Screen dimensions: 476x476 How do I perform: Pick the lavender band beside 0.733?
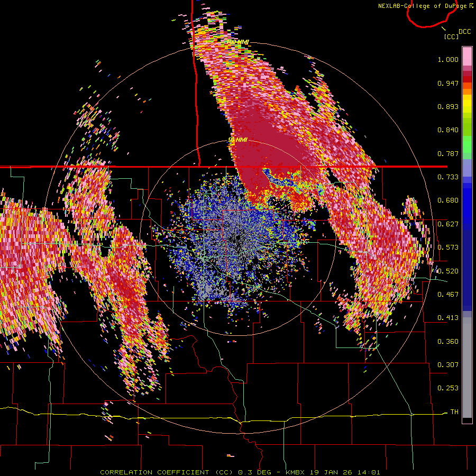pos(467,168)
